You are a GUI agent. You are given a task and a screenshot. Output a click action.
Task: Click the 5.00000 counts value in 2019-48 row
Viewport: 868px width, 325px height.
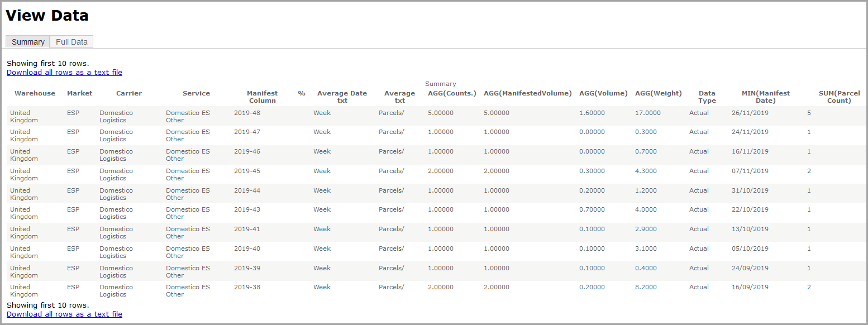tap(441, 113)
